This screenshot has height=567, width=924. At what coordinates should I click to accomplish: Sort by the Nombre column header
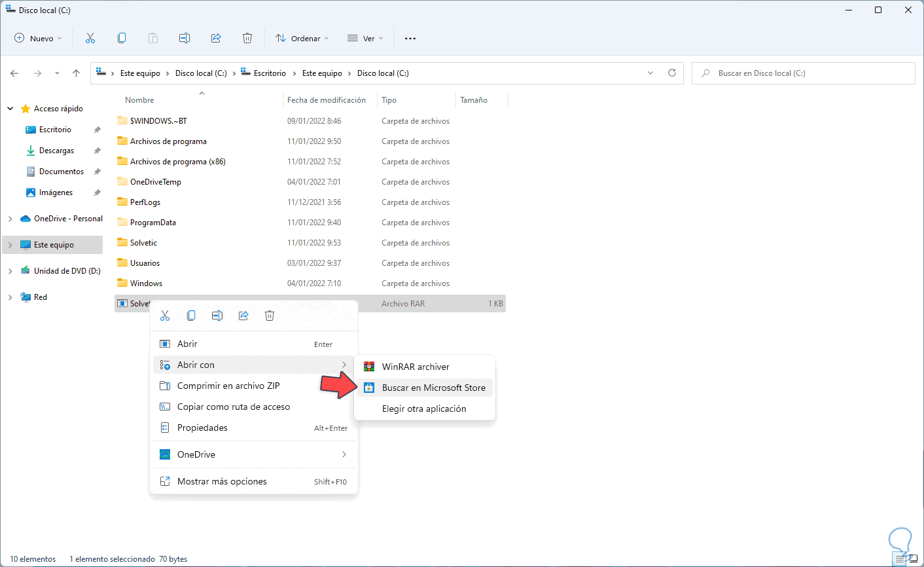click(x=139, y=100)
